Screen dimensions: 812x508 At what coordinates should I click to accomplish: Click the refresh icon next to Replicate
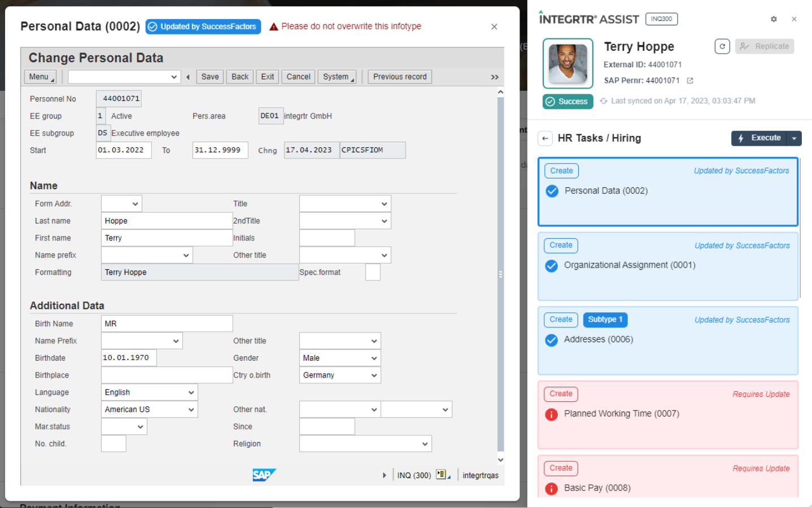pyautogui.click(x=722, y=46)
